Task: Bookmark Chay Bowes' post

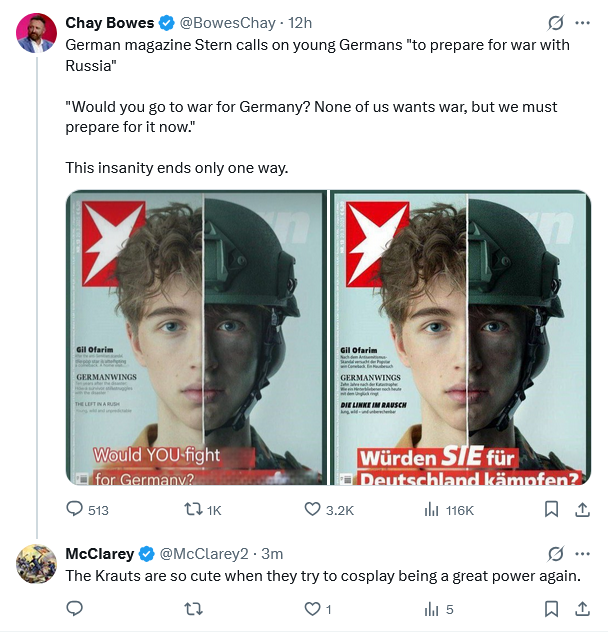Action: [551, 510]
